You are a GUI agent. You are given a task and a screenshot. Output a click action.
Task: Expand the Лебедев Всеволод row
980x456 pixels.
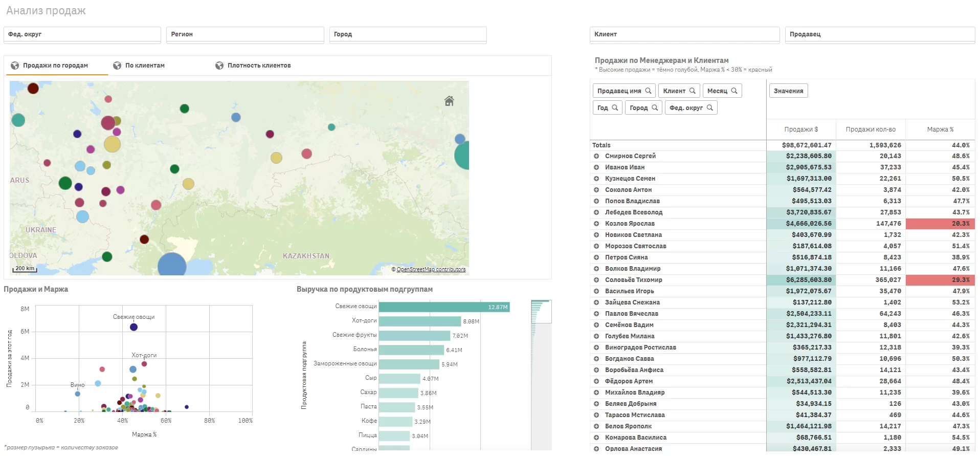(x=596, y=212)
